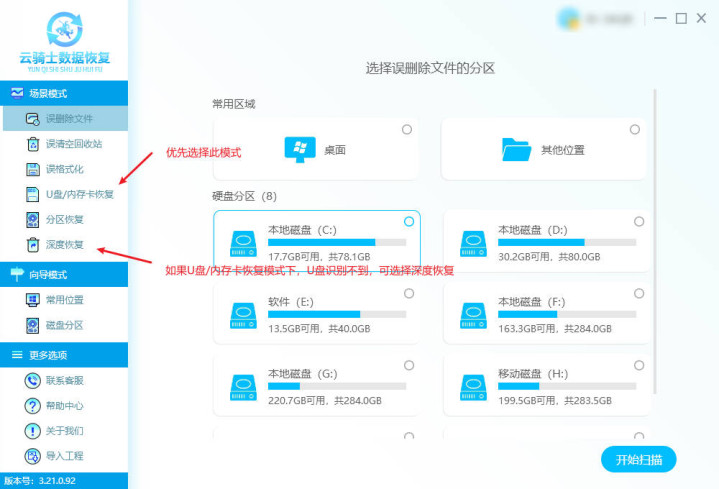719x489 pixels.
Task: Click the 向导模式 signpost icon
Action: (x=17, y=274)
